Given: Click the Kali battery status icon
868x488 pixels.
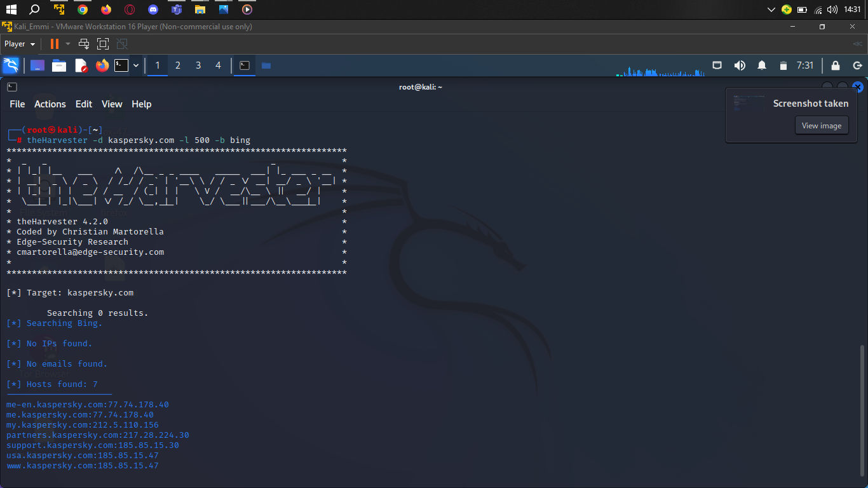Looking at the screenshot, I should (783, 65).
